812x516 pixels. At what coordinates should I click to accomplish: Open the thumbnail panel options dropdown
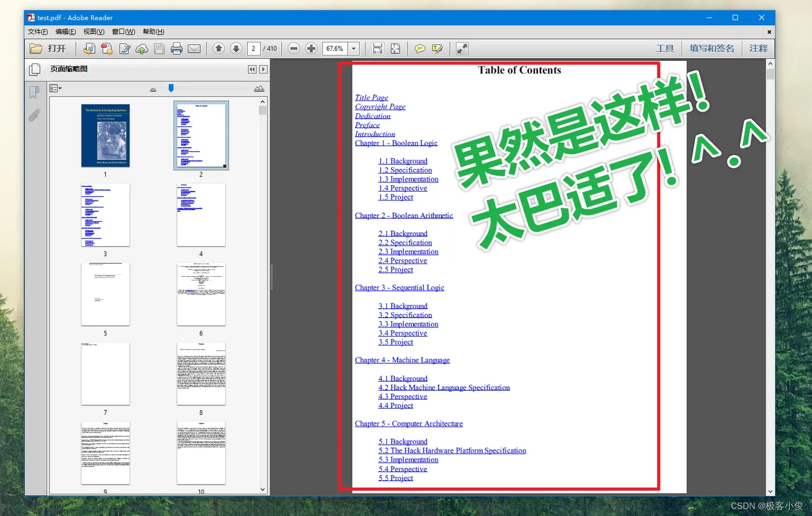pyautogui.click(x=56, y=89)
